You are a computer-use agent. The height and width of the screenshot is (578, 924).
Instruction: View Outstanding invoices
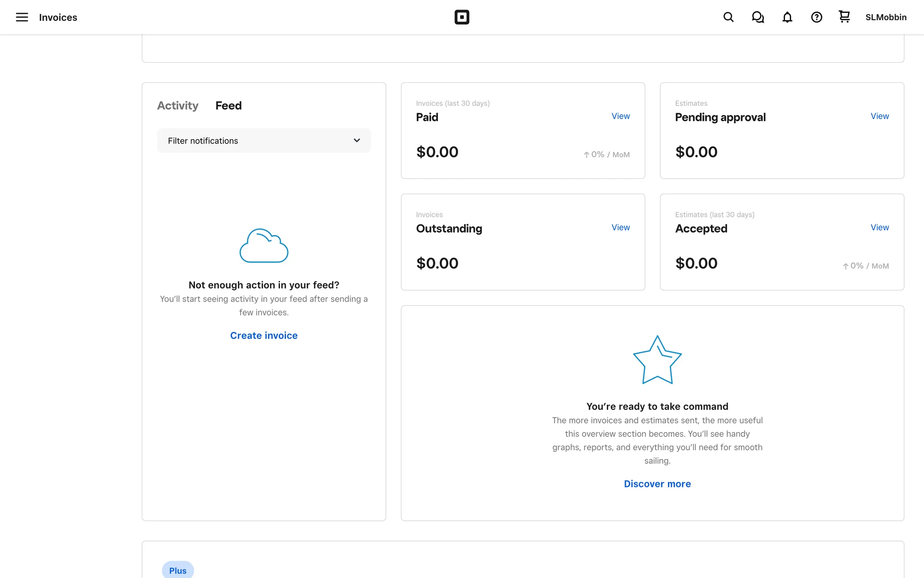620,227
